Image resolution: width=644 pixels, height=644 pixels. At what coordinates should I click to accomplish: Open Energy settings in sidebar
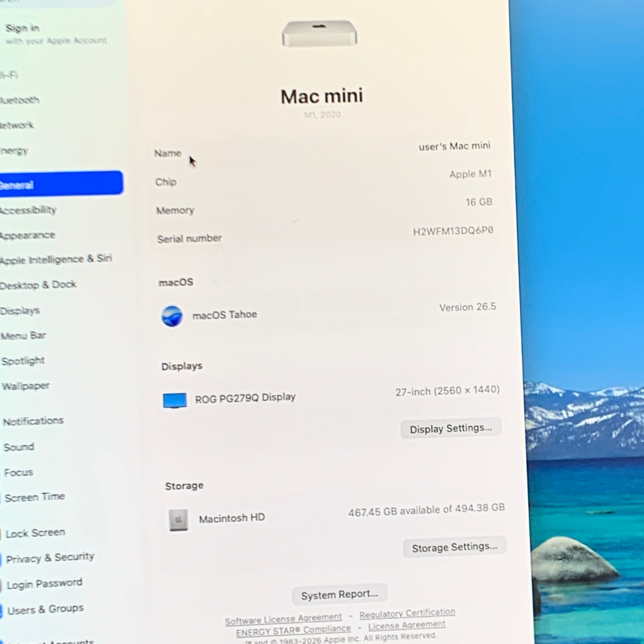tap(14, 151)
